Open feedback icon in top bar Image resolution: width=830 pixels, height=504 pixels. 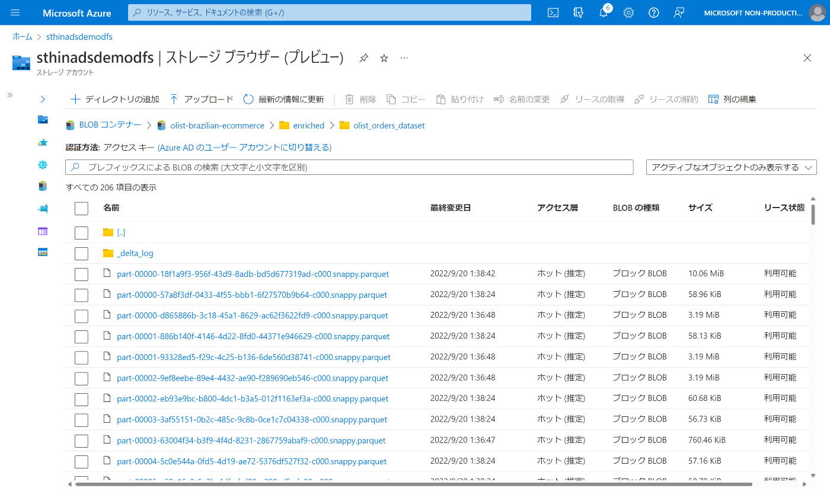point(679,12)
